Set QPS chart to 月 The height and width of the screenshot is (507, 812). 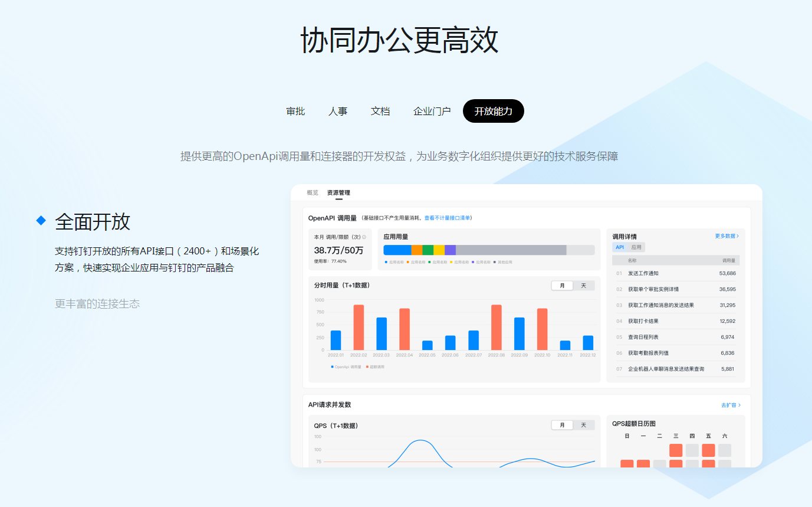pyautogui.click(x=562, y=425)
